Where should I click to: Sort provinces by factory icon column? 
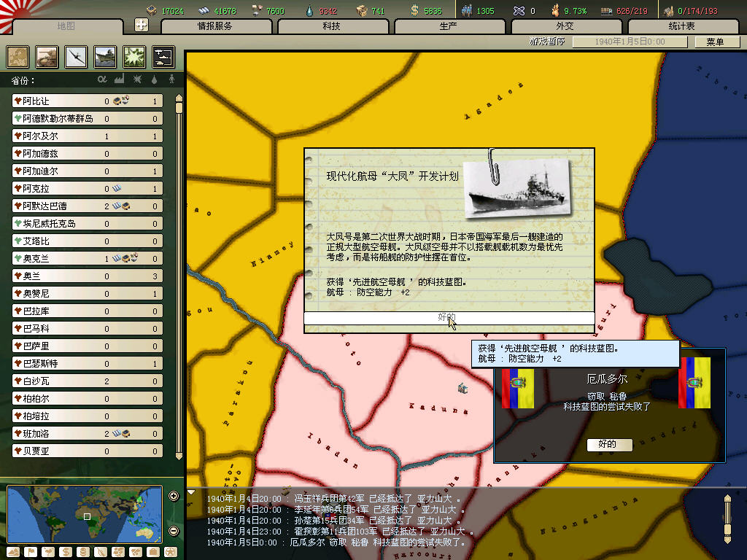119,79
